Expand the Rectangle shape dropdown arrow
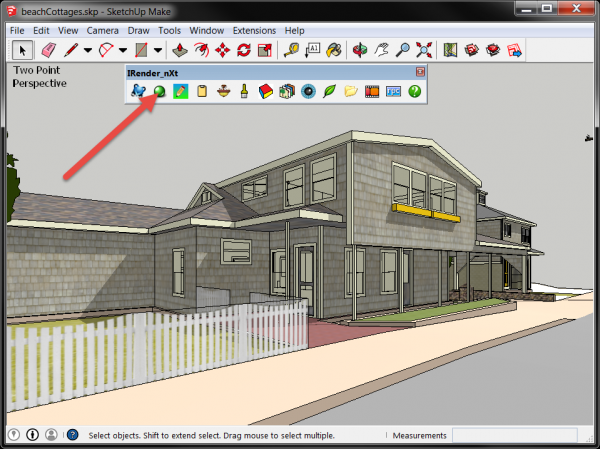 [158, 49]
